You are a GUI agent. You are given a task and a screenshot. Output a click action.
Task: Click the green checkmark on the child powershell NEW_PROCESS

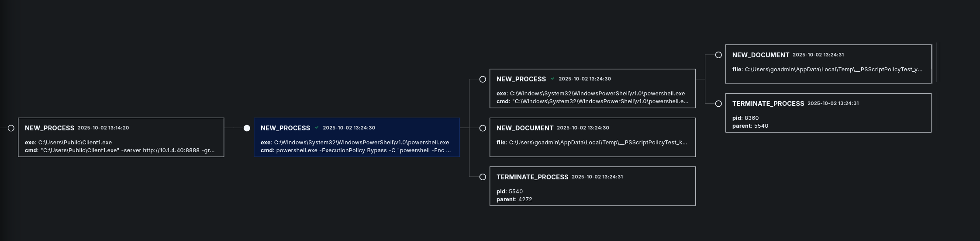pyautogui.click(x=553, y=79)
